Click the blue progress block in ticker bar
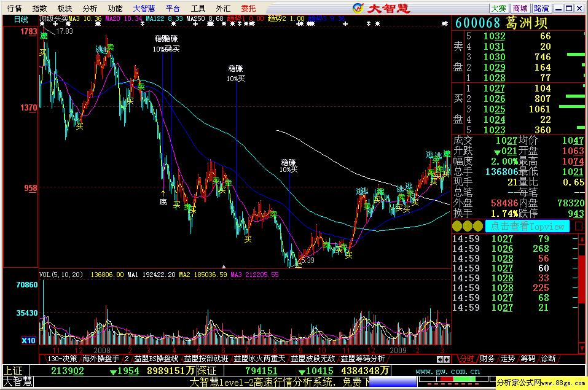588x390 pixels. (393, 382)
